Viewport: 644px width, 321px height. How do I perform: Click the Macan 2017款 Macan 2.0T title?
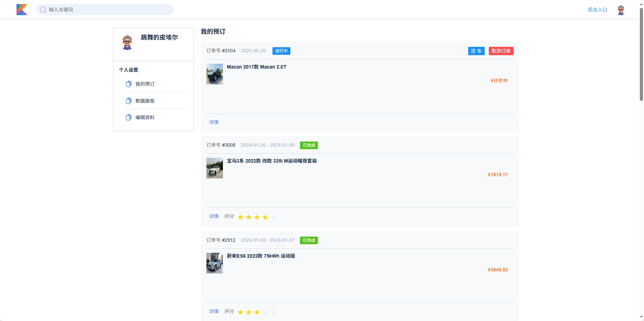(257, 67)
